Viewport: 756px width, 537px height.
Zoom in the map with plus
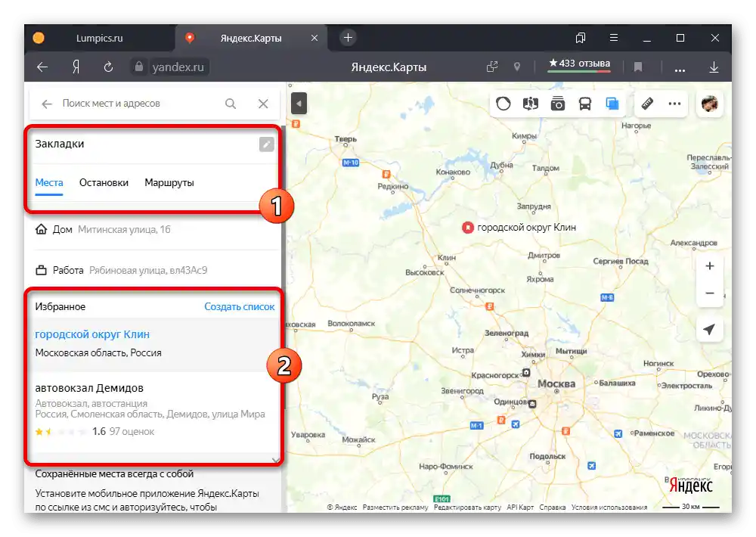709,266
